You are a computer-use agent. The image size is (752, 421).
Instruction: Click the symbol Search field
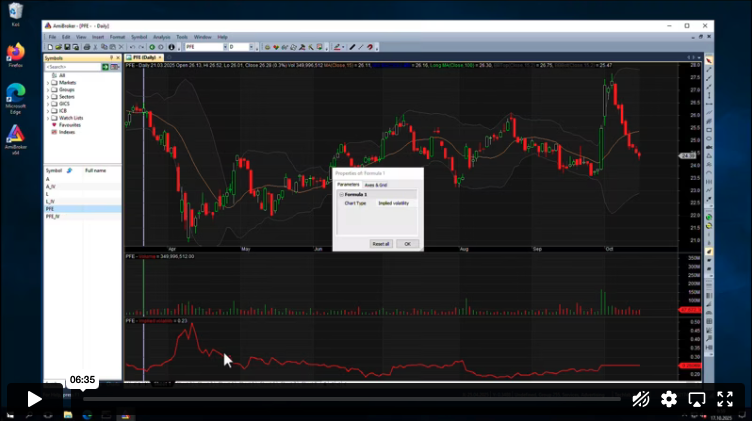tap(72, 67)
